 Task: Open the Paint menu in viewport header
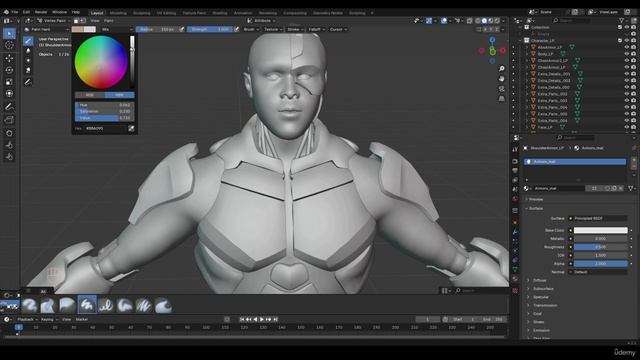click(x=109, y=20)
